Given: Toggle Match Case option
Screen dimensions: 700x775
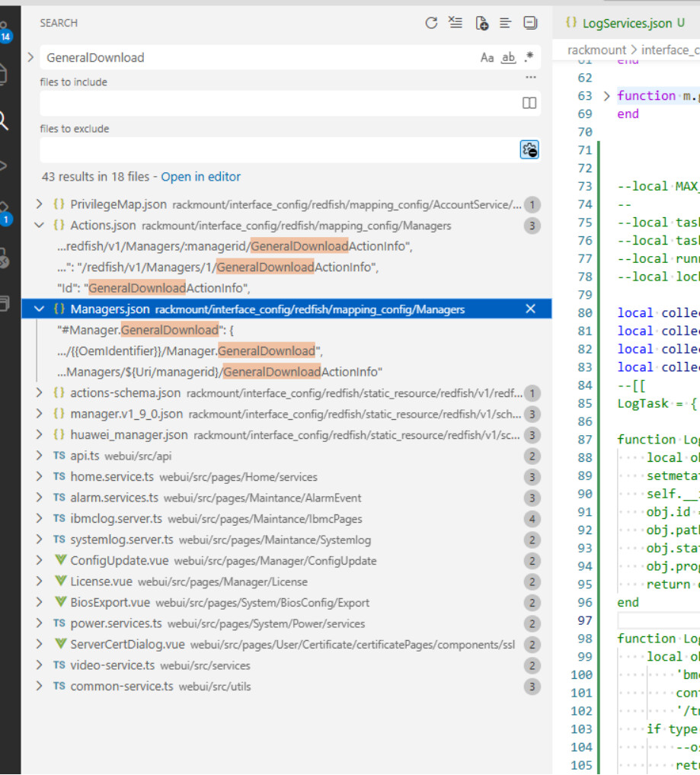Looking at the screenshot, I should pos(487,57).
